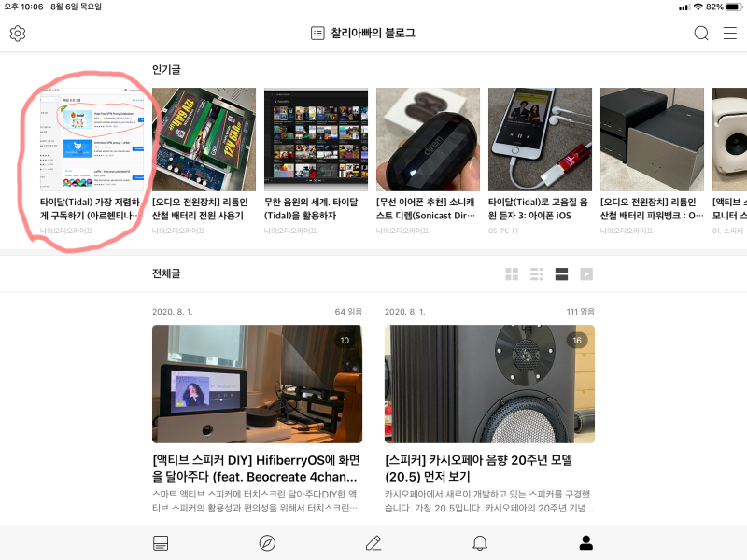Open post title 타이달(Tidal)로 고음질 음원 듣자 3

(x=538, y=208)
